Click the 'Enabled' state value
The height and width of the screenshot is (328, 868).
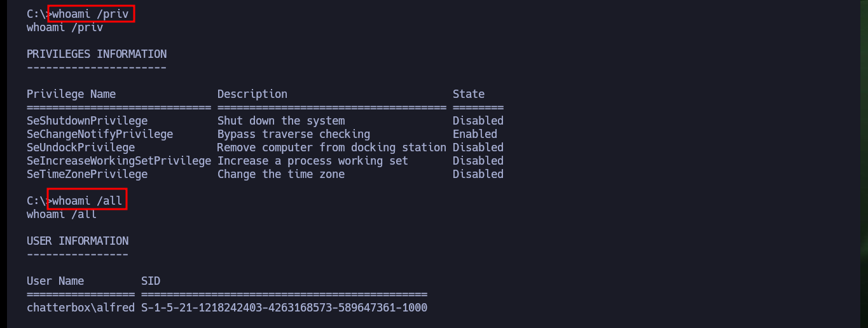tap(475, 134)
